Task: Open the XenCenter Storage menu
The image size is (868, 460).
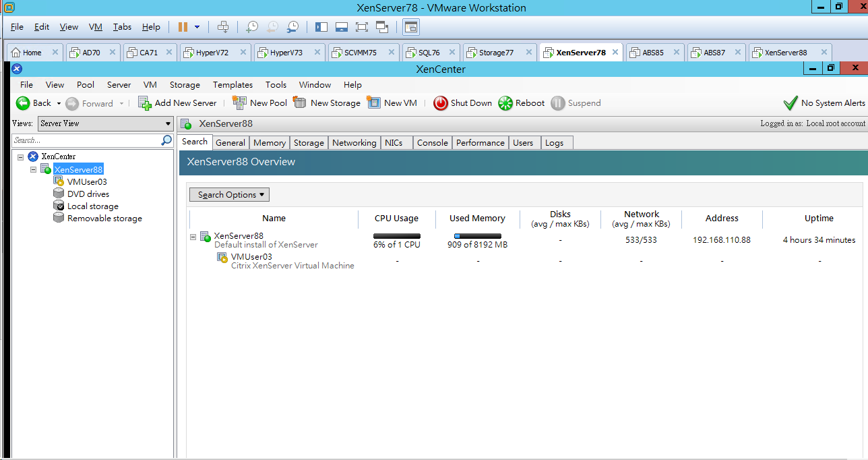Action: (185, 85)
